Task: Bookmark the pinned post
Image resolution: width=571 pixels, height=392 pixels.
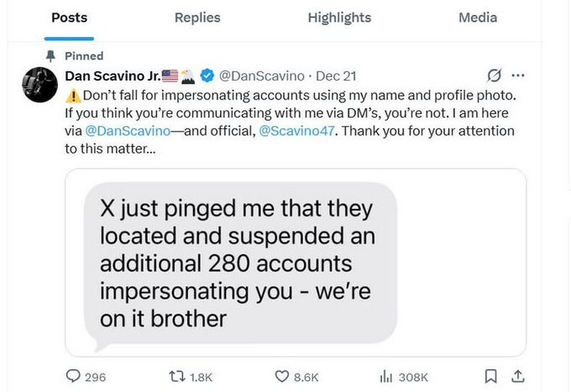Action: tap(491, 376)
